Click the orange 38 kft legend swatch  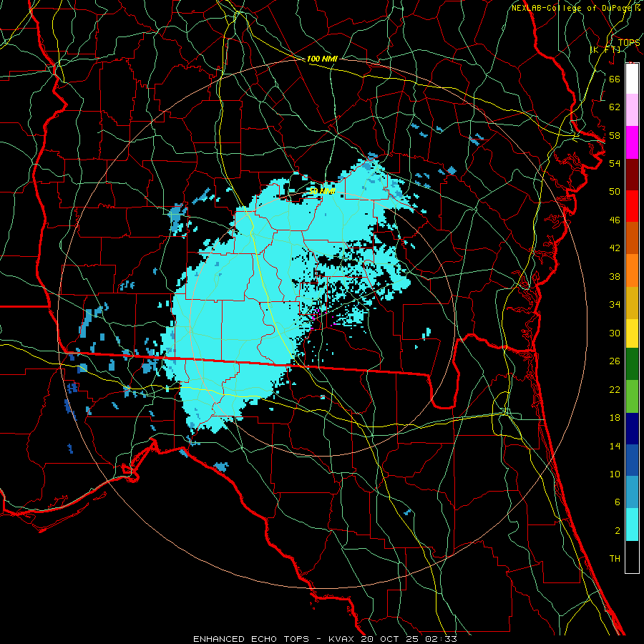[632, 270]
